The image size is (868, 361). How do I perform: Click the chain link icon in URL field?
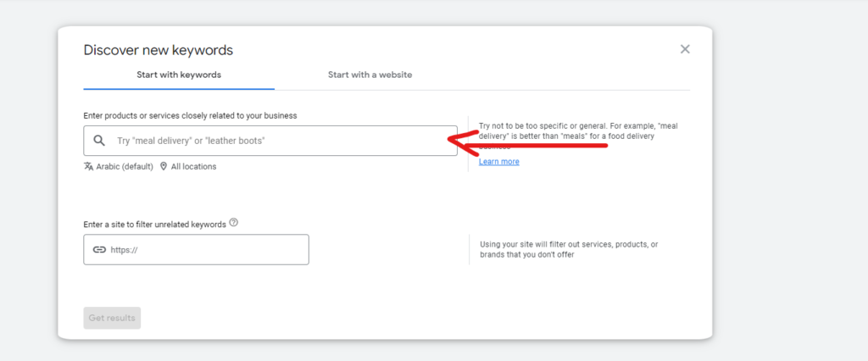tap(99, 250)
